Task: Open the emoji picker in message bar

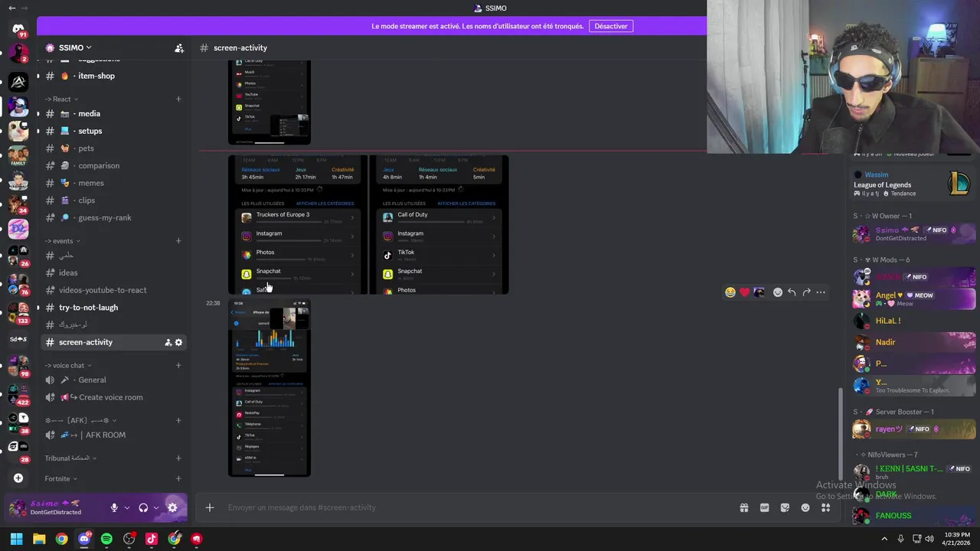Action: point(805,507)
